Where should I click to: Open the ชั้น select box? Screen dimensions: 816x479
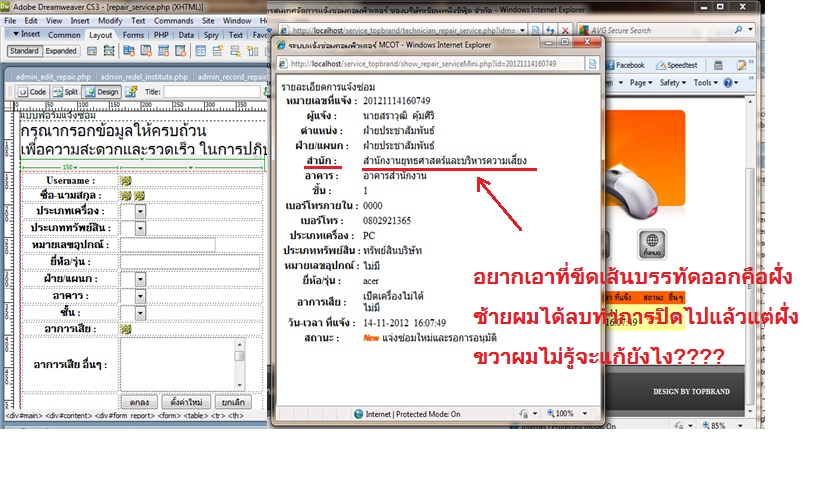coord(140,313)
